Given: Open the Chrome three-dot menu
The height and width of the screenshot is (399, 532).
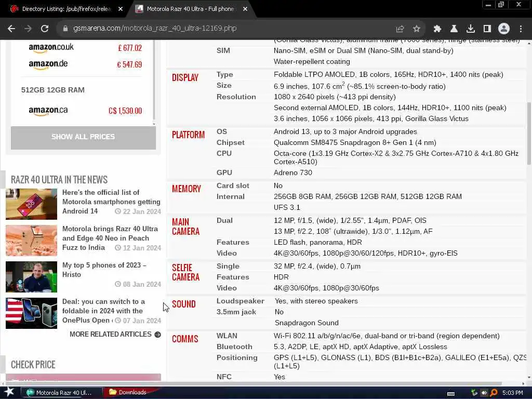Looking at the screenshot, I should pos(521,29).
